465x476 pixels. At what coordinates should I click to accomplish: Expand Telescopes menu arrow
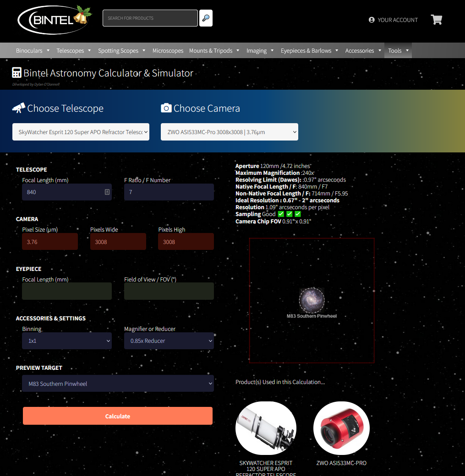89,50
